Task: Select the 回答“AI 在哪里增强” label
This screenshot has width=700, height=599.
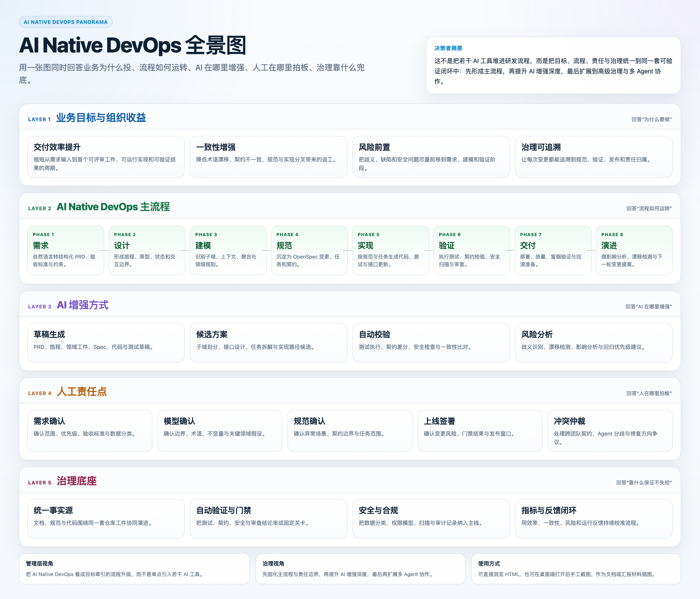Action: coord(648,307)
